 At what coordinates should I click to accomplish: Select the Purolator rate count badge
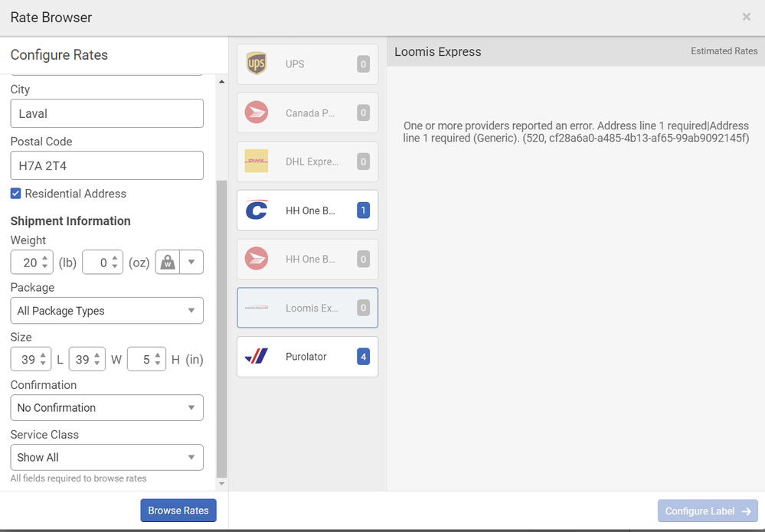[363, 357]
